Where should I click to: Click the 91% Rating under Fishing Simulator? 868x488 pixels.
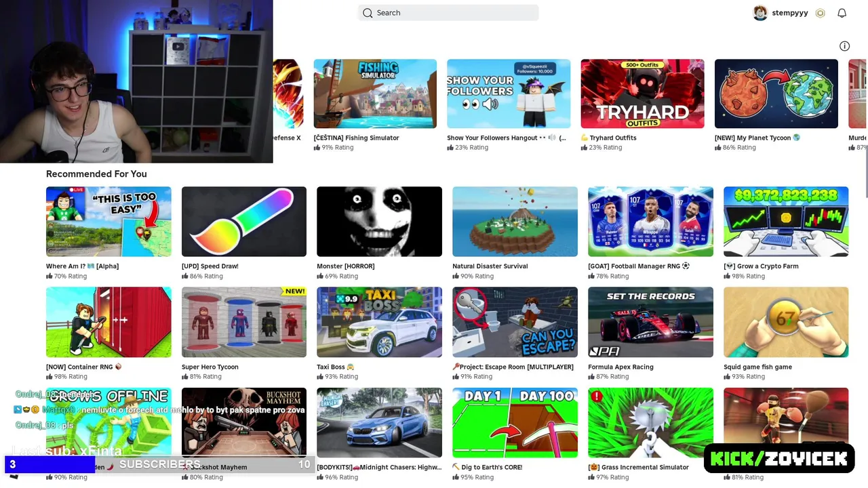click(x=334, y=147)
